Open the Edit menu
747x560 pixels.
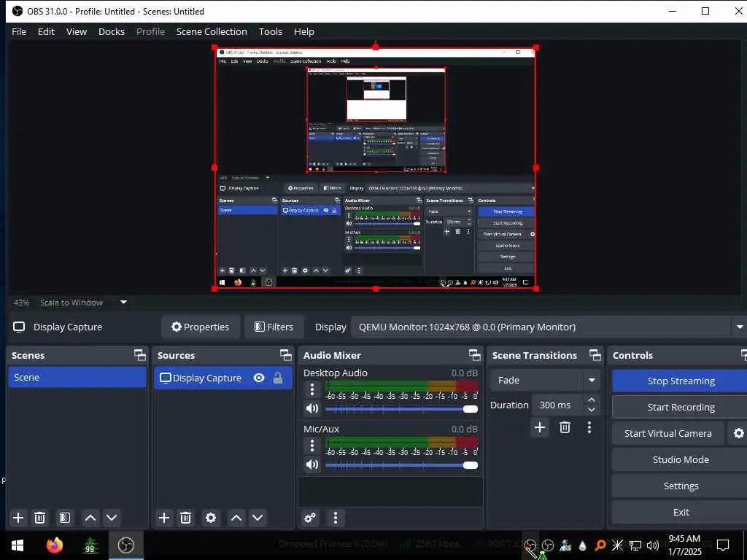click(x=46, y=31)
